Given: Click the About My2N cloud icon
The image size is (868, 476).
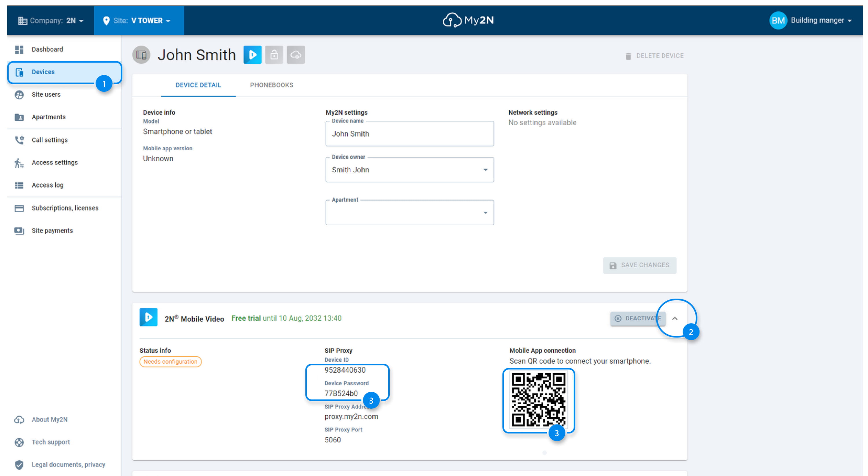Looking at the screenshot, I should tap(19, 420).
